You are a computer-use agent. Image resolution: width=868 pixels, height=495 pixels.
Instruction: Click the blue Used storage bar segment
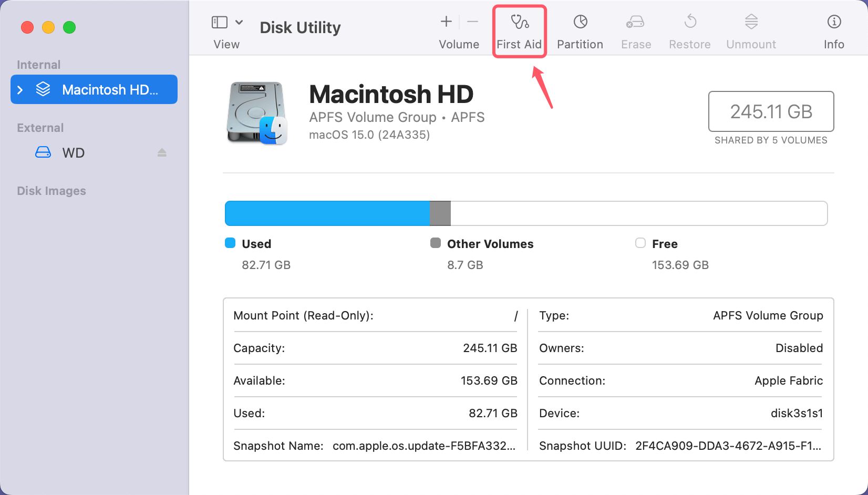point(326,213)
